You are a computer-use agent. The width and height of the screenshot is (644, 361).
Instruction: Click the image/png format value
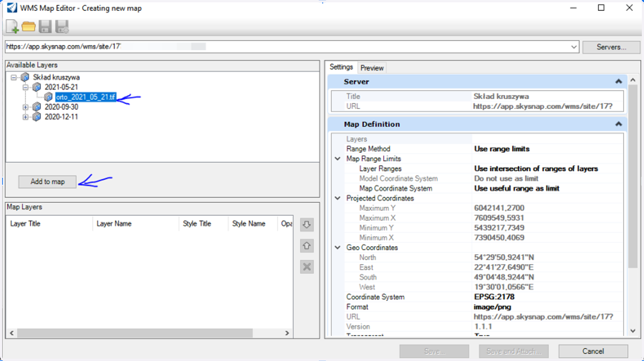click(493, 307)
